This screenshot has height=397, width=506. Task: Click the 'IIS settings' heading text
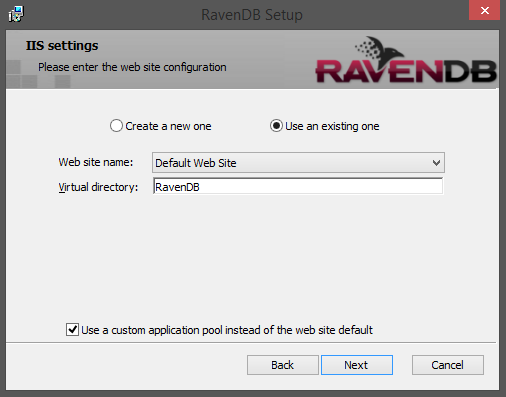point(62,46)
